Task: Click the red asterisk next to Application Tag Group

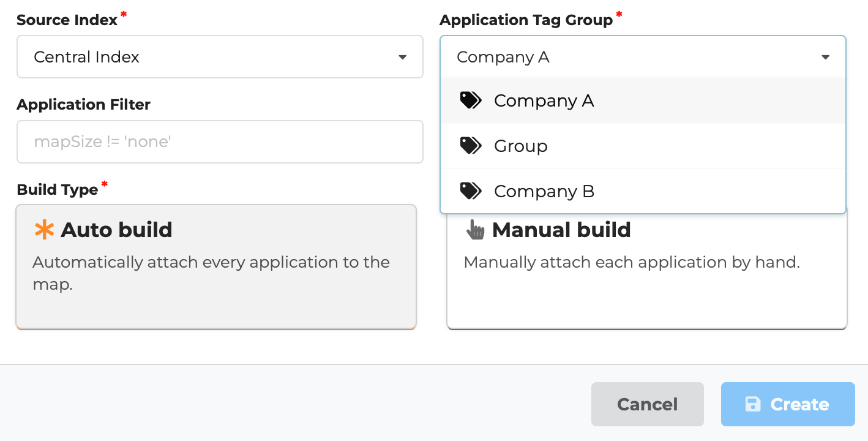Action: (x=619, y=15)
